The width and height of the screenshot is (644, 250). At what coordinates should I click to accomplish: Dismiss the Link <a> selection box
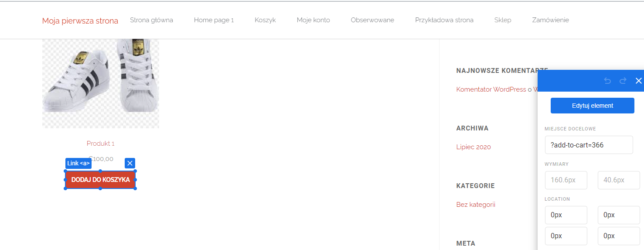[129, 163]
